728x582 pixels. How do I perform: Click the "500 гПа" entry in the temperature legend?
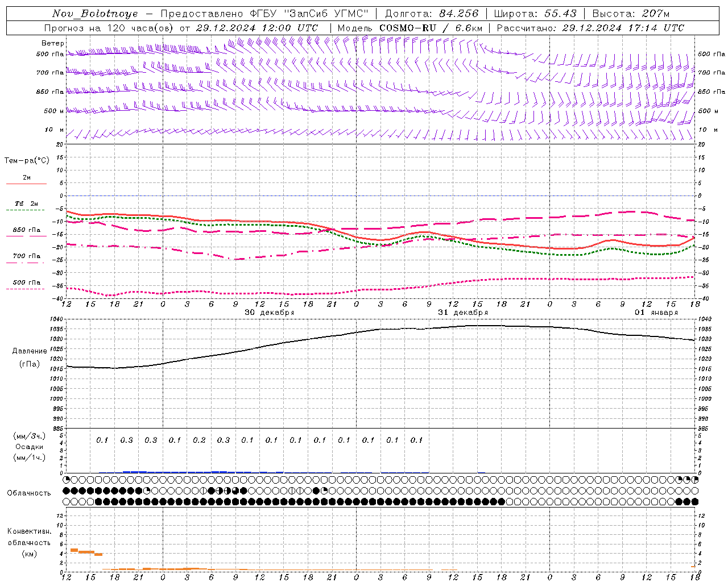point(27,282)
